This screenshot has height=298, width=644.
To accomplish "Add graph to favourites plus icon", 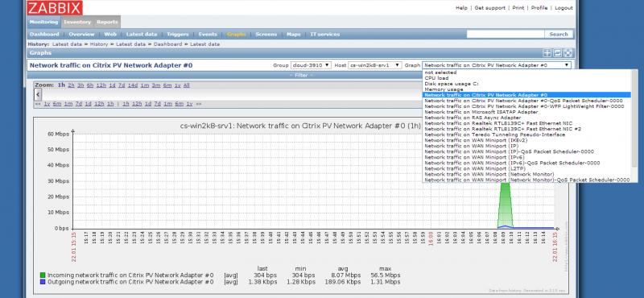I will (547, 53).
